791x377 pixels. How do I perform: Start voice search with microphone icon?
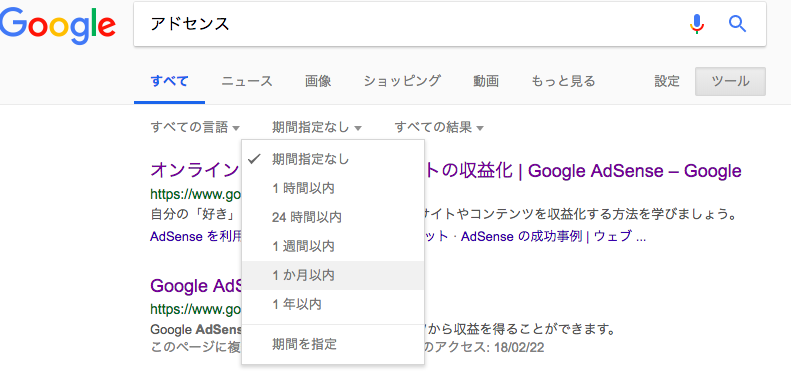point(697,24)
